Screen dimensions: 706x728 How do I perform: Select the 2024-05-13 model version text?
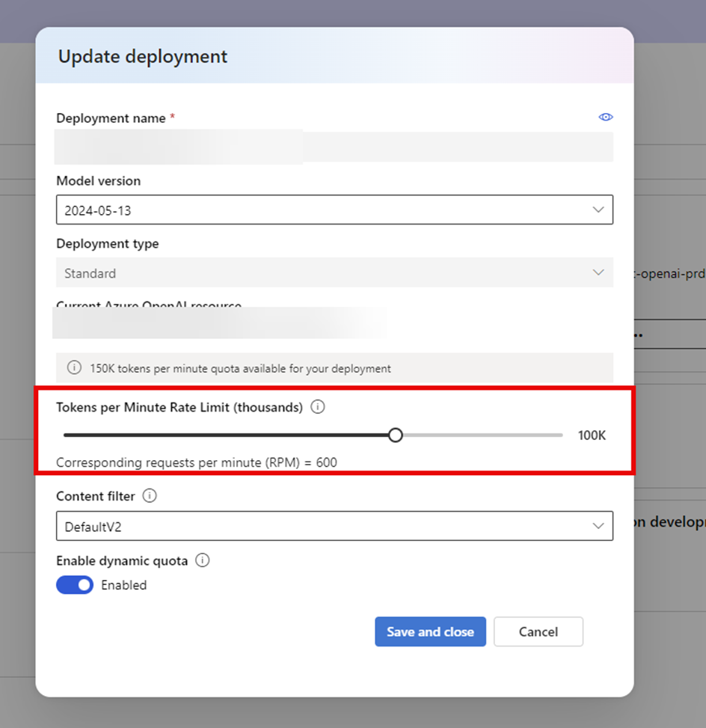click(98, 211)
